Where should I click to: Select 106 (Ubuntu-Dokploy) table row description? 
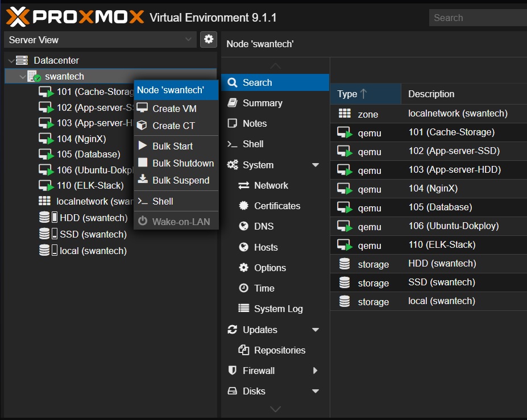(x=454, y=226)
